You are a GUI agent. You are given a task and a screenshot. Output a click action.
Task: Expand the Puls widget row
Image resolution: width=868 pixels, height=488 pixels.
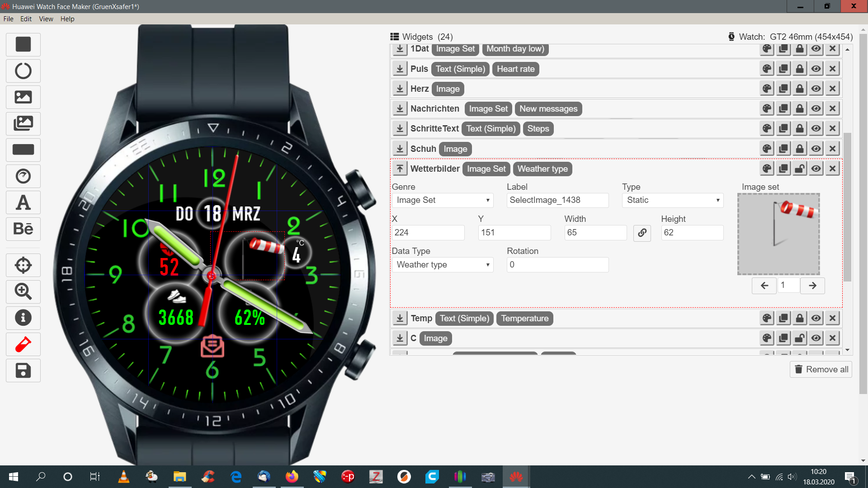tap(400, 69)
